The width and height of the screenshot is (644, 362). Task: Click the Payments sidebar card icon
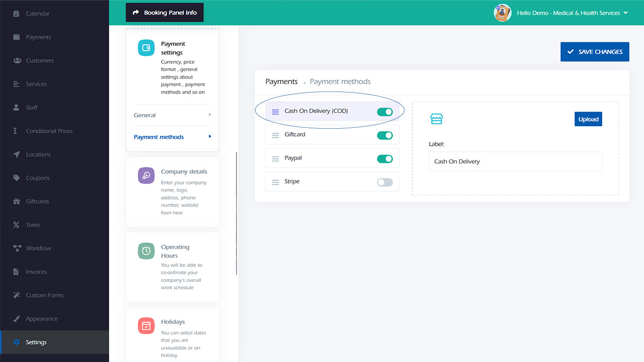point(16,37)
